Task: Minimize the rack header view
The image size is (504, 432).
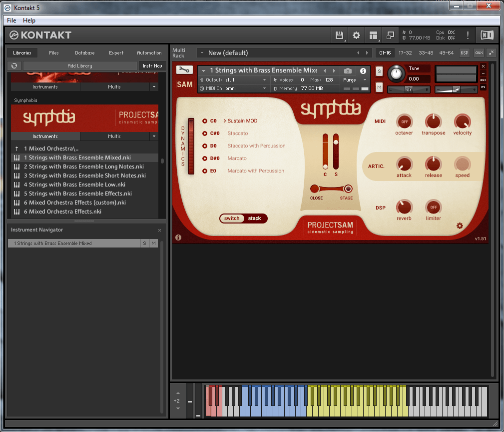Action: [483, 73]
